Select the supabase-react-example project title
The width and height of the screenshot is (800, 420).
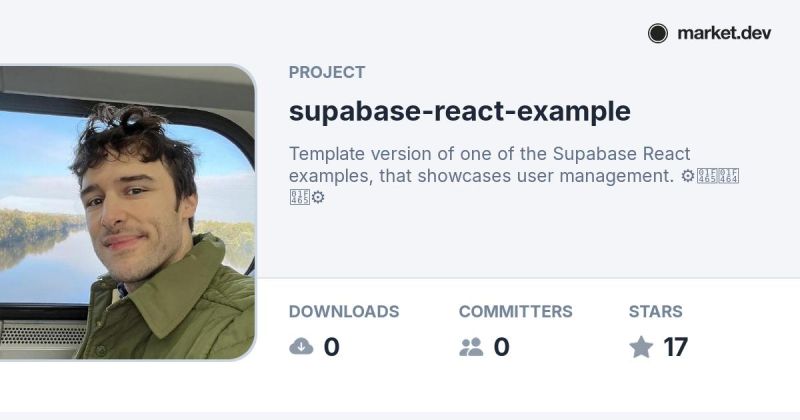(460, 111)
